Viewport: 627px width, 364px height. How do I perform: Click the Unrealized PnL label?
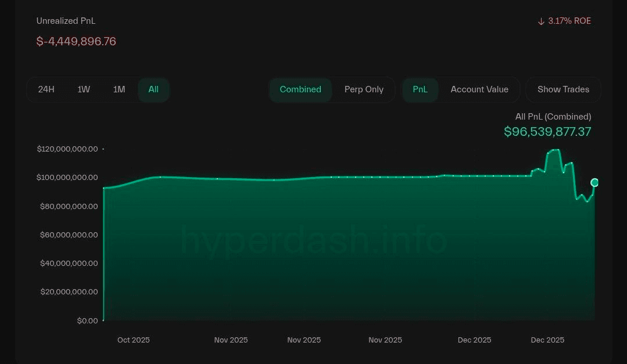66,21
